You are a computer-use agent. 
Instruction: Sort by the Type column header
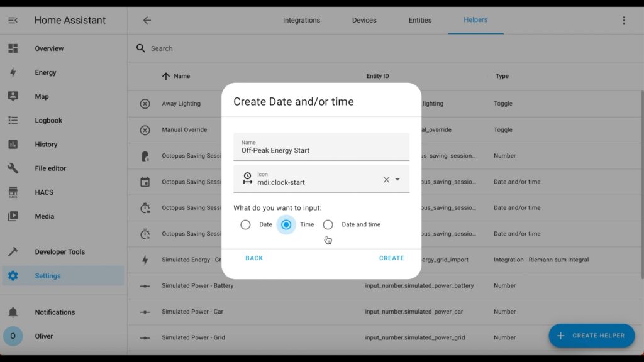[x=502, y=76]
